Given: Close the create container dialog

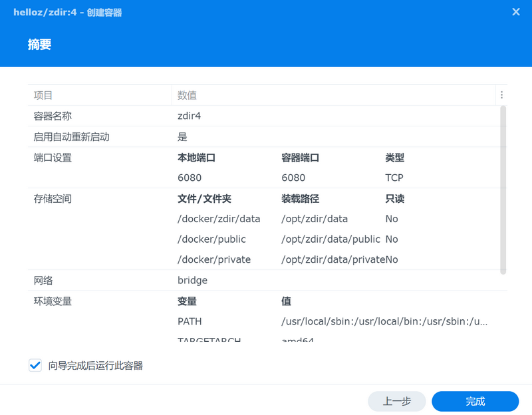Looking at the screenshot, I should coord(516,12).
